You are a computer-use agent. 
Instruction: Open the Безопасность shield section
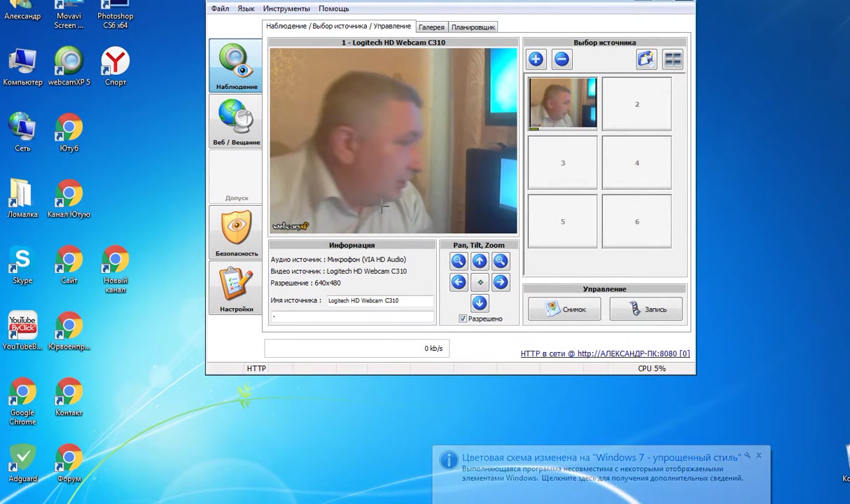(x=236, y=234)
